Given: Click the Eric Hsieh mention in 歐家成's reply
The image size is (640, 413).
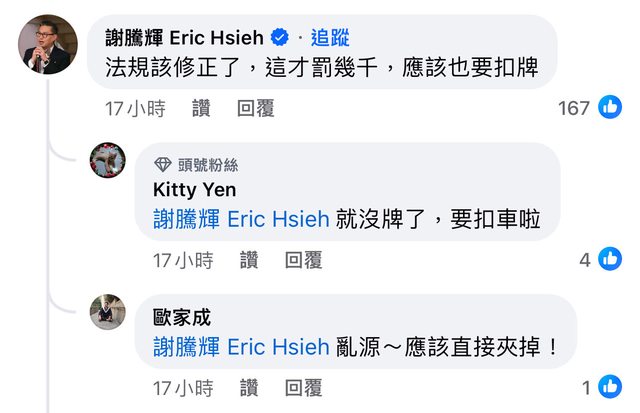Looking at the screenshot, I should (x=241, y=347).
